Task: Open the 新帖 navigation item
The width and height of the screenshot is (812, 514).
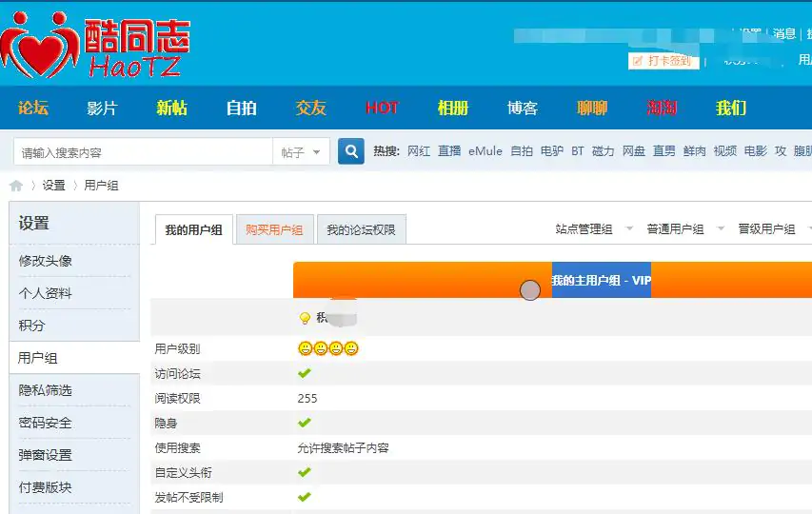Action: (x=172, y=108)
